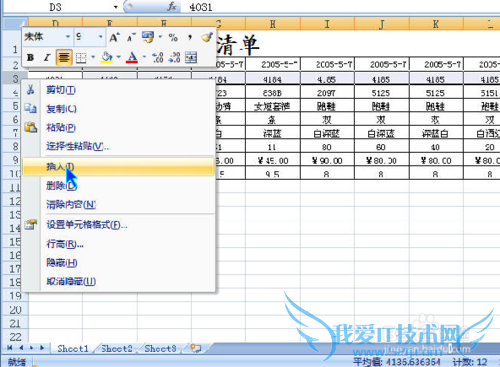Select column H header

coord(273,24)
